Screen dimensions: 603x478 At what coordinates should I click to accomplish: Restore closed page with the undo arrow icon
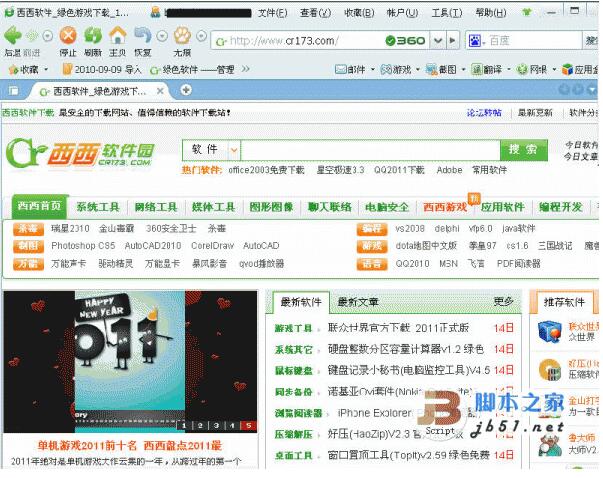(x=143, y=36)
